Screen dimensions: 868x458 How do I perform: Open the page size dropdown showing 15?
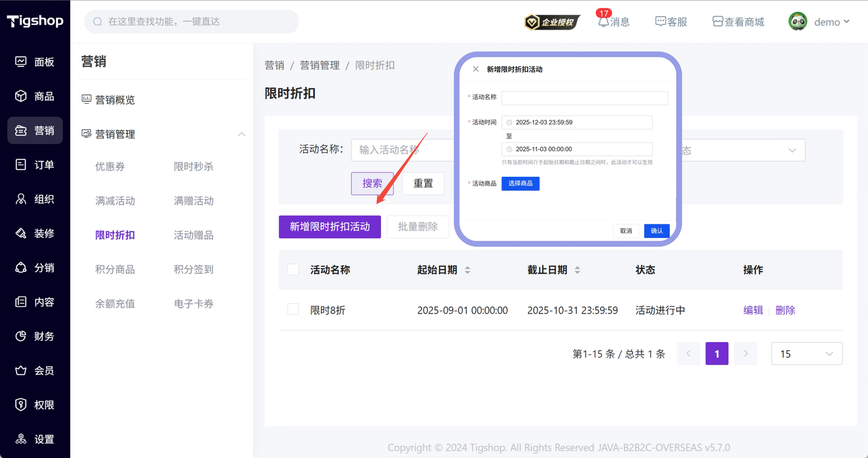(x=806, y=354)
